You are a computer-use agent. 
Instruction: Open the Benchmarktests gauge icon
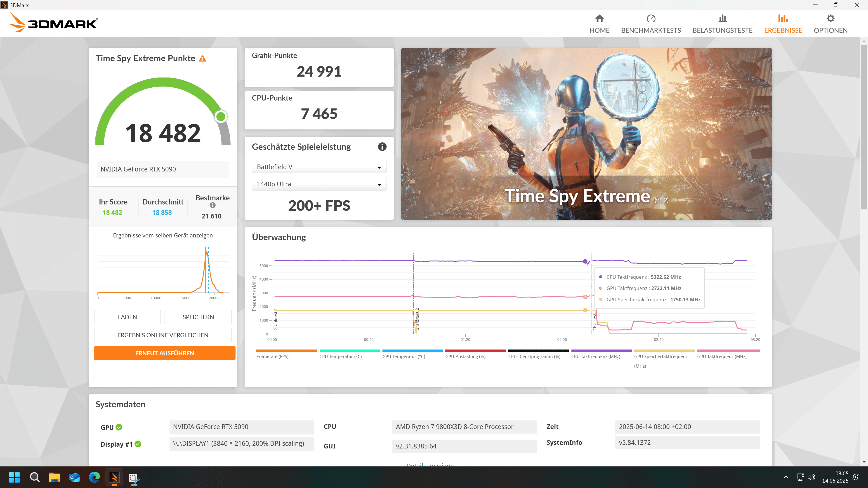(651, 19)
